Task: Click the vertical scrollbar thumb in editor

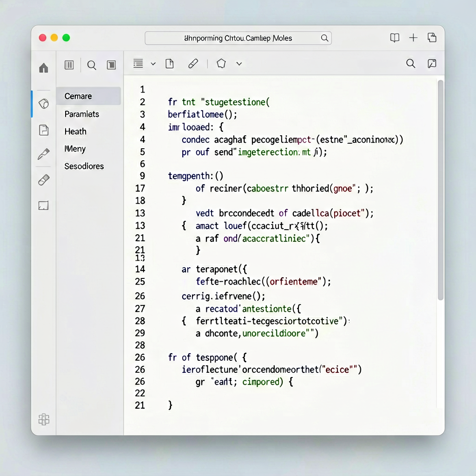Action: click(x=441, y=190)
